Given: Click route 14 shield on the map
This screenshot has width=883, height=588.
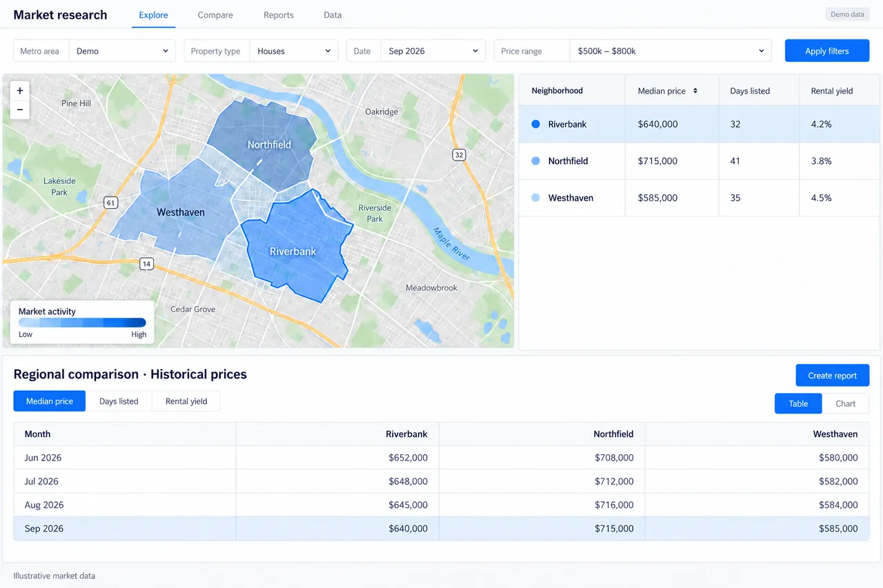Looking at the screenshot, I should [x=146, y=263].
